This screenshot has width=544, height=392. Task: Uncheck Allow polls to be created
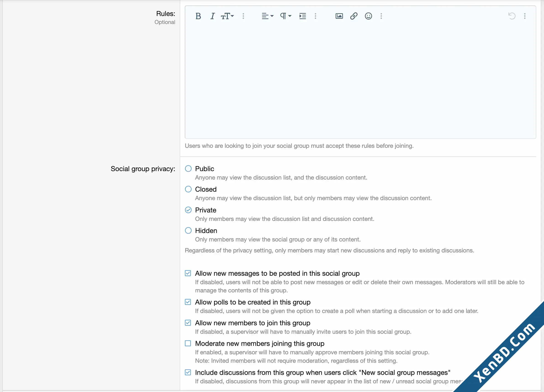click(188, 302)
